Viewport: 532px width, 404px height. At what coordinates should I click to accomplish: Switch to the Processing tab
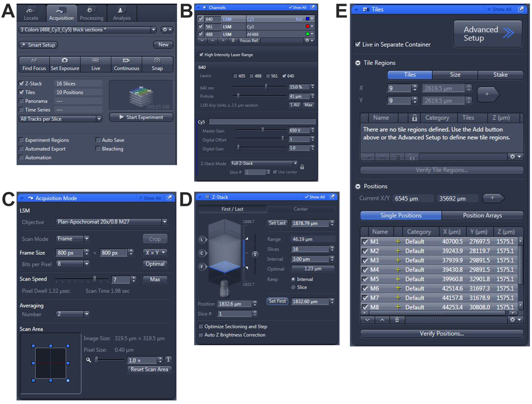[x=91, y=14]
